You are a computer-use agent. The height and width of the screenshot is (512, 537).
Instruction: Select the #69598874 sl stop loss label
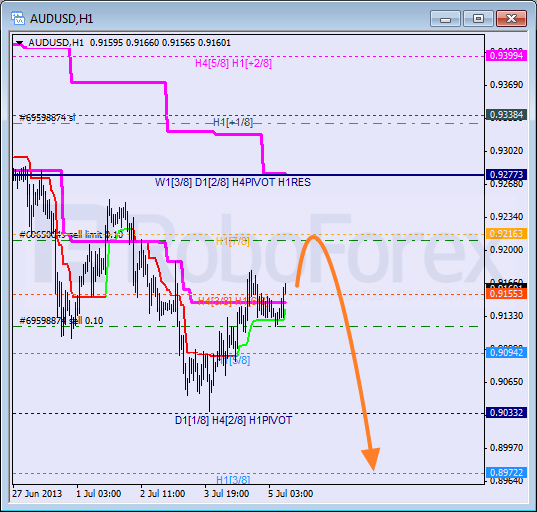(47, 118)
